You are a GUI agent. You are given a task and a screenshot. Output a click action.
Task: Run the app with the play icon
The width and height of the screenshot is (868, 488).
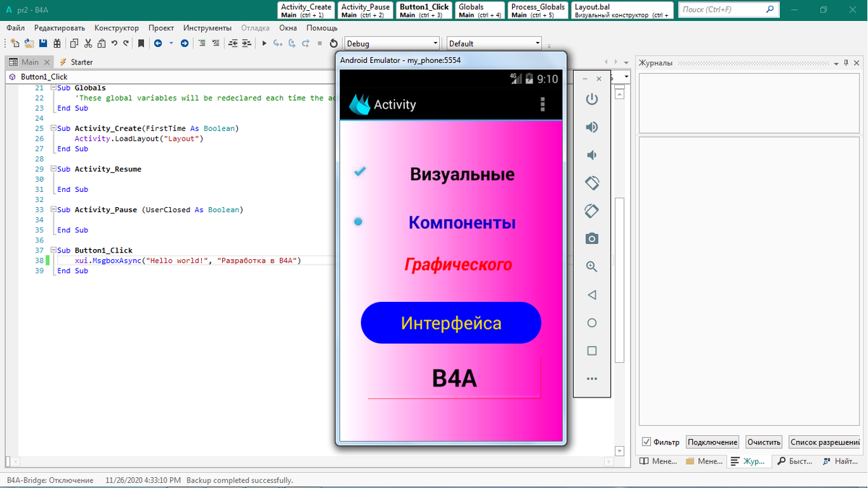coord(263,43)
